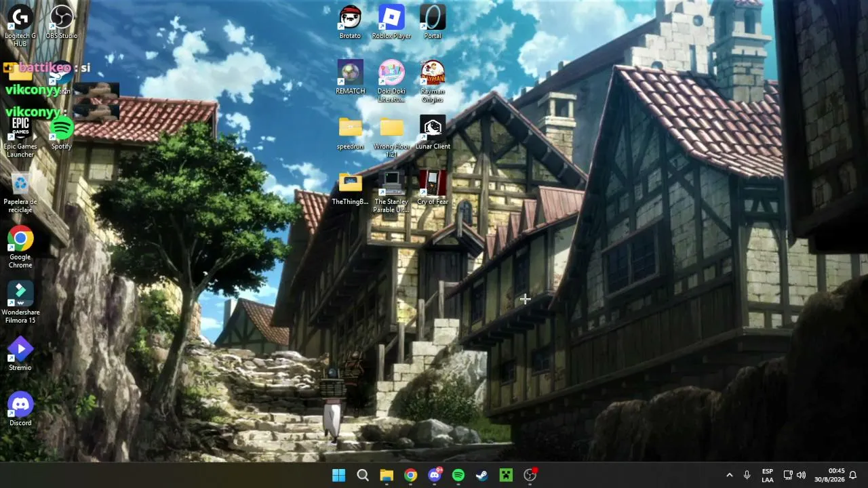Open the Windows Start menu

(x=339, y=475)
